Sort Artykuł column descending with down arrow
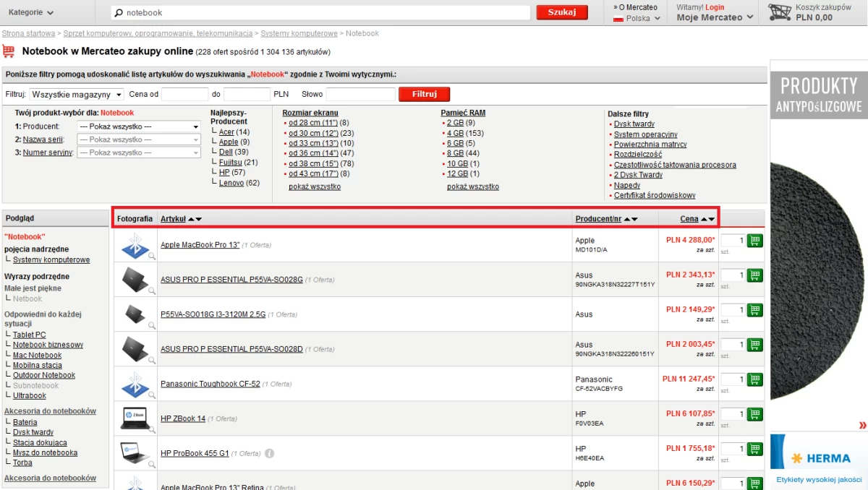Screen dimensions: 868x490 (x=199, y=219)
